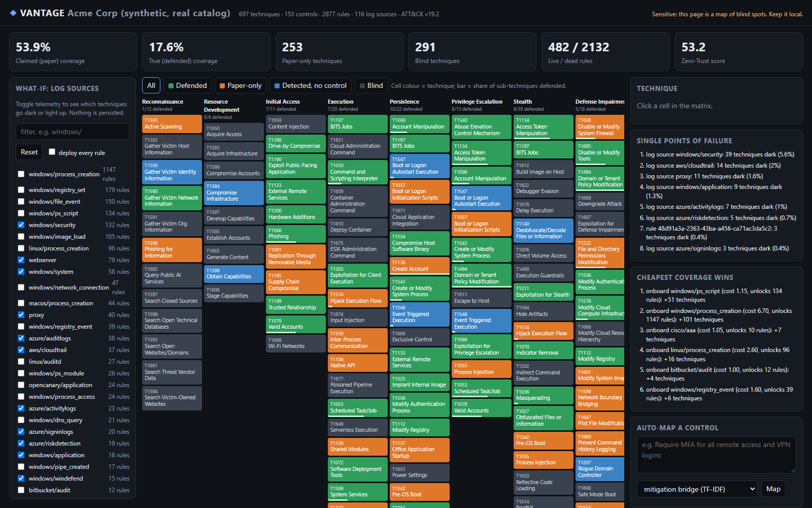812x508 pixels.
Task: Select T1584 Compromise Infrastructure cell
Action: (x=234, y=193)
